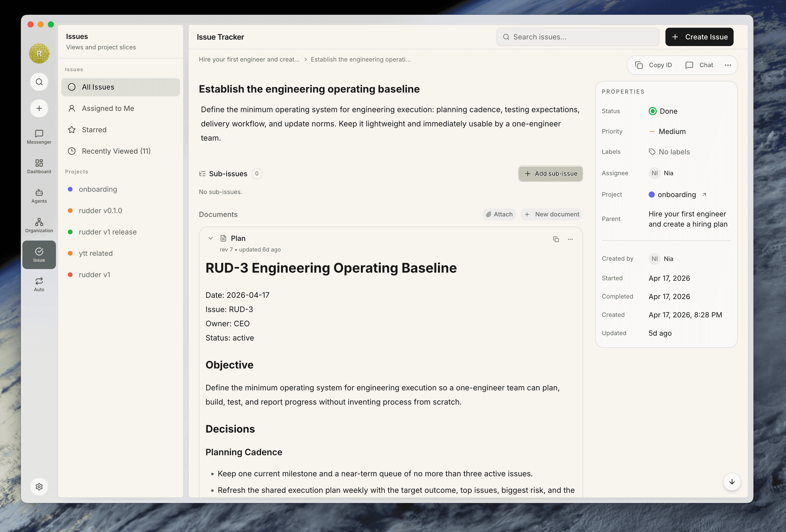Create a New document

click(x=552, y=214)
